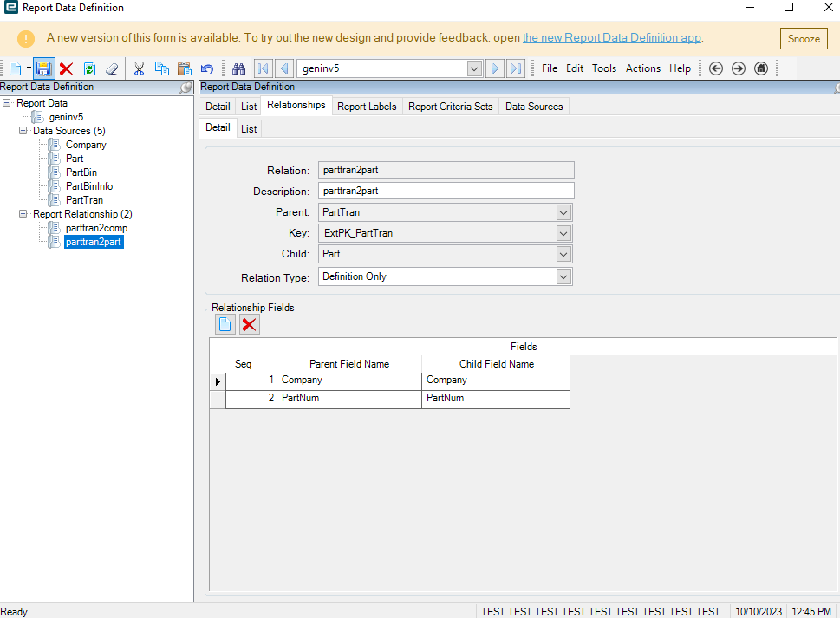840x618 pixels.
Task: Open the Relation Type dropdown
Action: [563, 276]
